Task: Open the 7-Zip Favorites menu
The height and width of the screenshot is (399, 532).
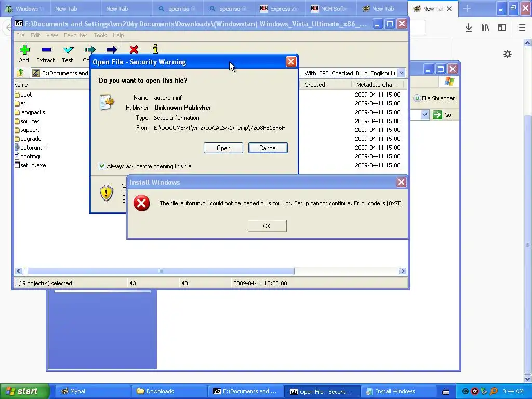Action: coord(76,35)
